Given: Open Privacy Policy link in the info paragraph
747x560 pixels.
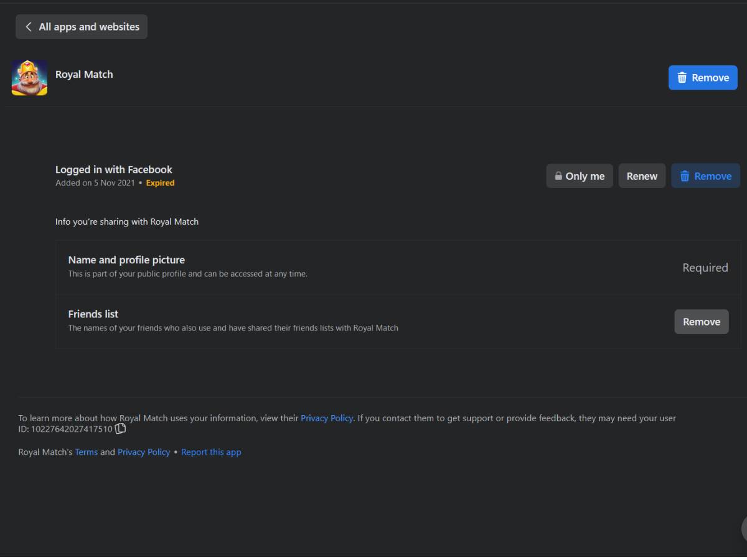Looking at the screenshot, I should 327,418.
